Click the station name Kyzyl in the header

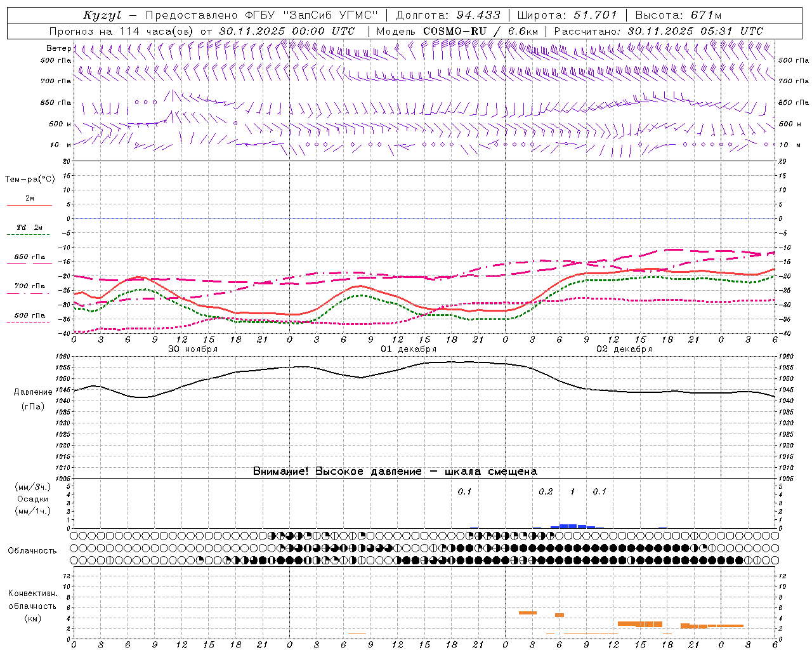[x=102, y=15]
